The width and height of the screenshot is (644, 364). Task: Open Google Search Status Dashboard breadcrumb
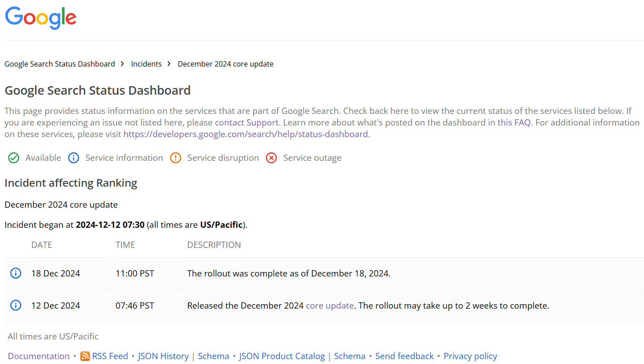60,64
